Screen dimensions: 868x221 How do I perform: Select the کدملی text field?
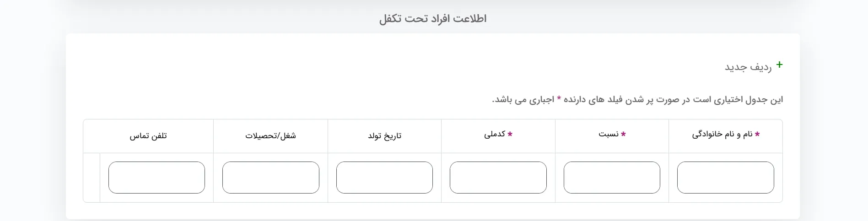(498, 178)
